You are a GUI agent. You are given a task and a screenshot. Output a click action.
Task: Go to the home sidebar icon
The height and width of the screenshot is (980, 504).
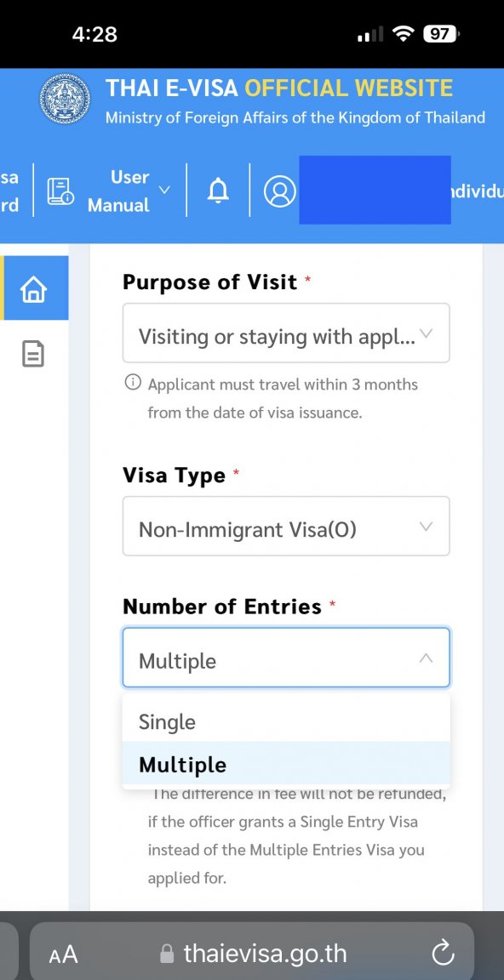tap(34, 289)
